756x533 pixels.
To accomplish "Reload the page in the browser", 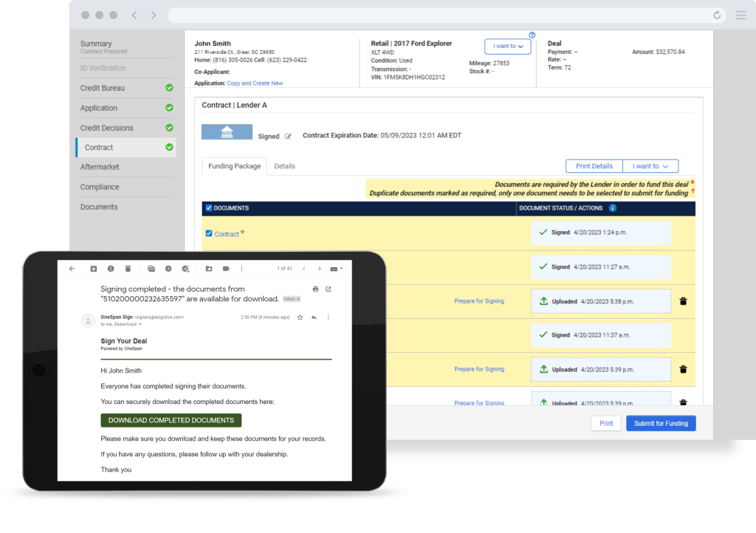I will pos(717,16).
